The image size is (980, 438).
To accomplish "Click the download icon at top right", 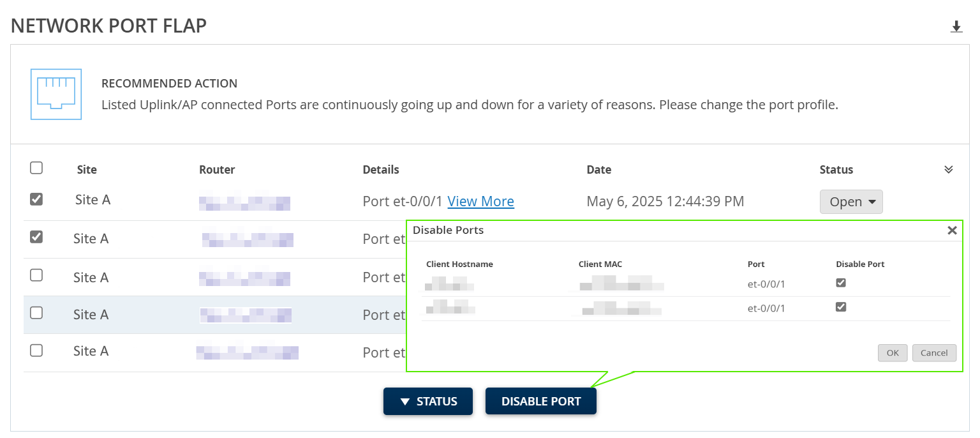I will click(956, 27).
